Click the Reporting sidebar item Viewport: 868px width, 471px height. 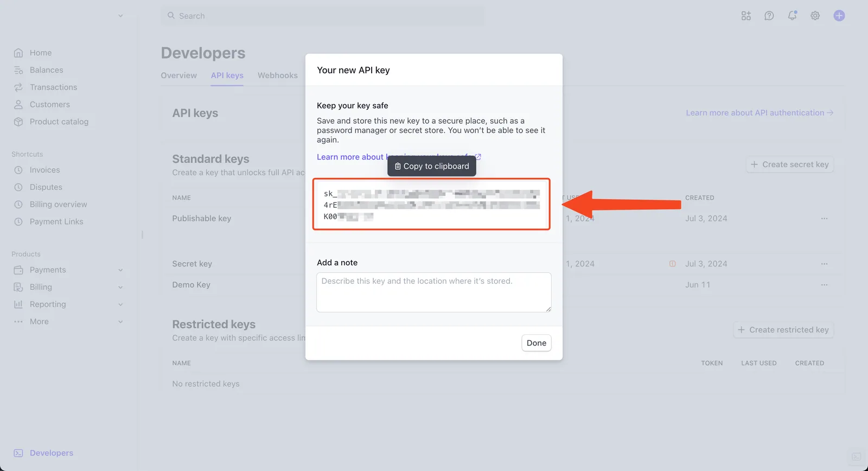48,304
